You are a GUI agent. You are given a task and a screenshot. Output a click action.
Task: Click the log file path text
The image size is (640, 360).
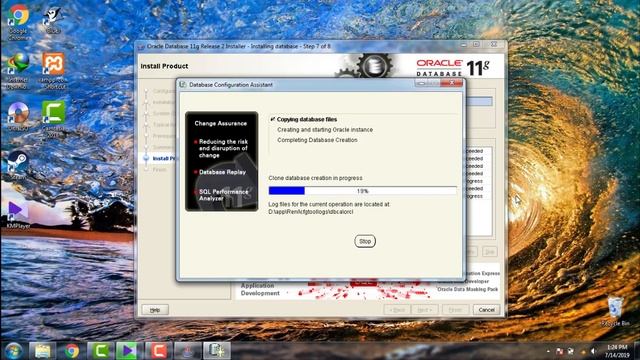(x=311, y=212)
